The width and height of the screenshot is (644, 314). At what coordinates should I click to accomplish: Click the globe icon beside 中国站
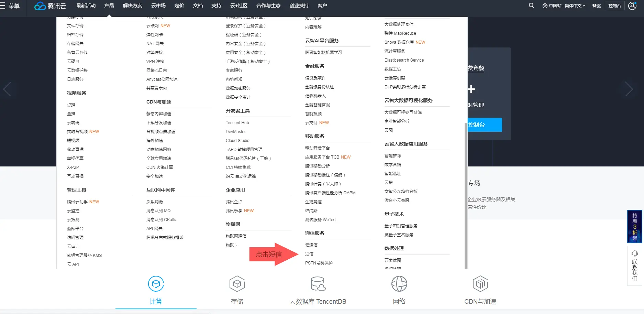(x=545, y=6)
